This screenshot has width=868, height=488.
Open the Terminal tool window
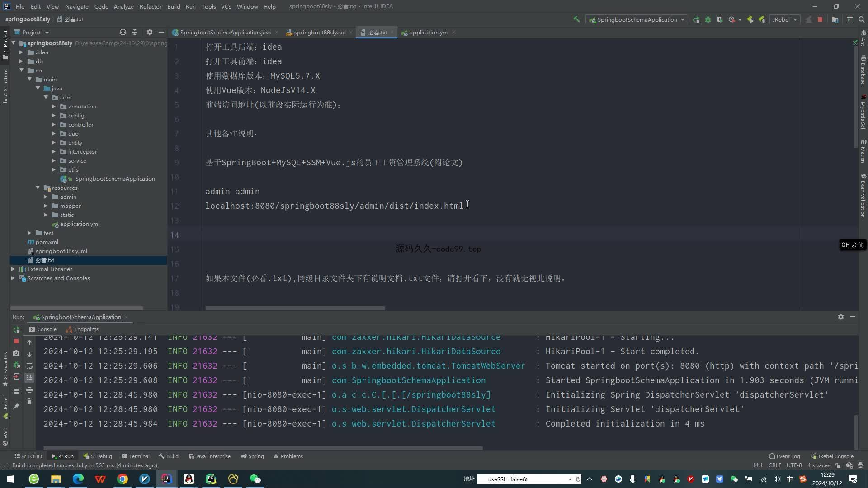pyautogui.click(x=136, y=456)
